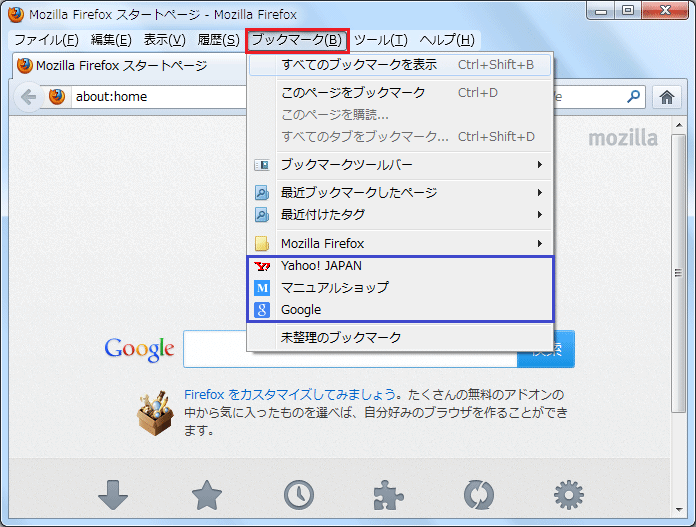
Task: Click the Bookmarks star icon at bottom
Action: tap(206, 494)
